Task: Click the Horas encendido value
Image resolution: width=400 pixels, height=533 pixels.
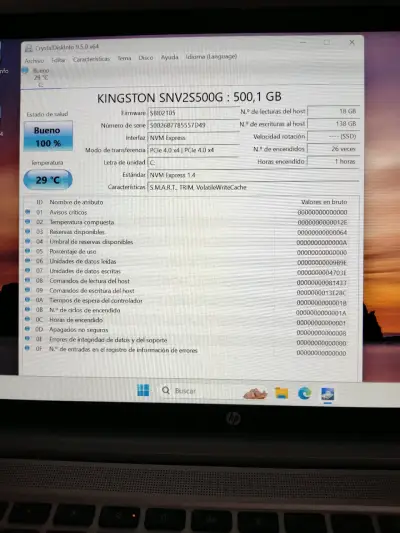Action: coord(333,161)
